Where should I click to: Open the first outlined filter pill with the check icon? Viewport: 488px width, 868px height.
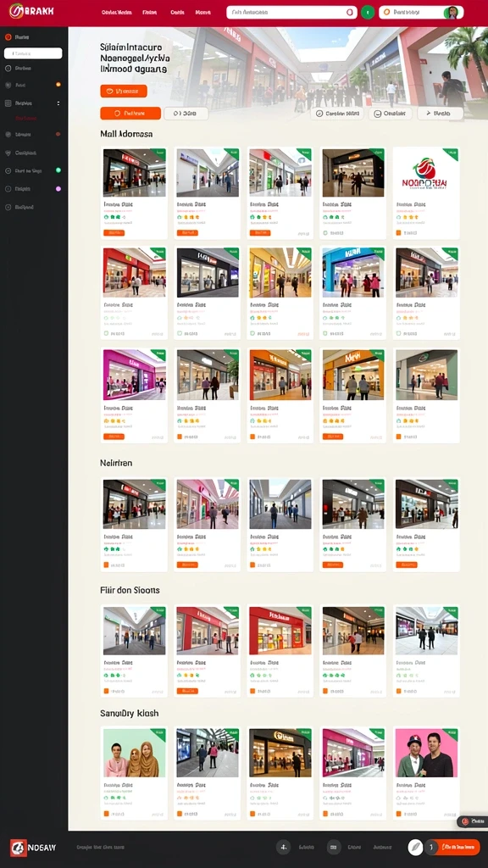pos(337,114)
